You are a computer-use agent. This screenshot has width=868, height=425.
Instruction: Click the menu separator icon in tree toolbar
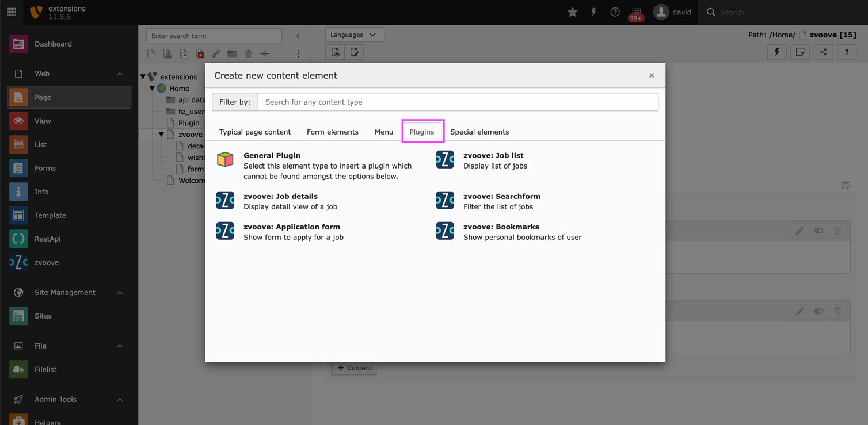[x=265, y=53]
